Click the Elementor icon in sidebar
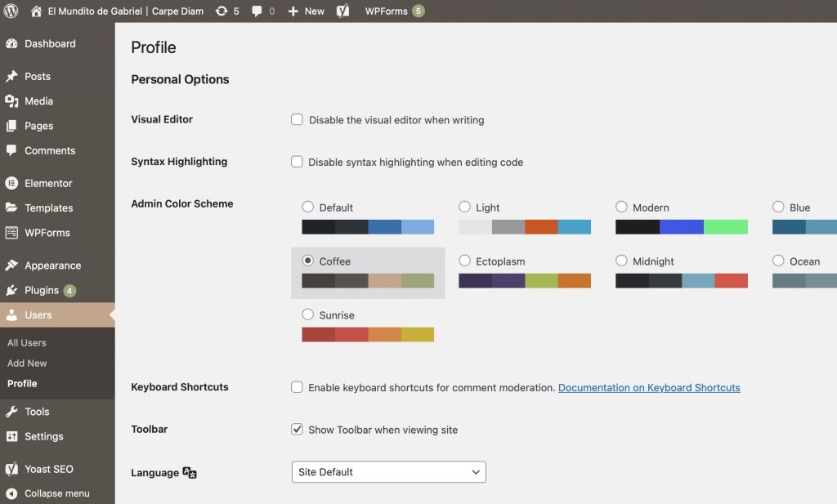Screen dimensions: 837x504 tap(11, 184)
